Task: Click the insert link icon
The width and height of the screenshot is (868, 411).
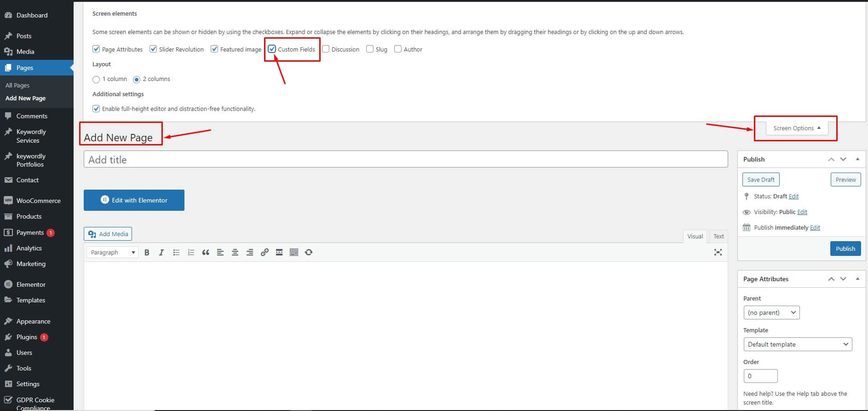Action: click(264, 252)
